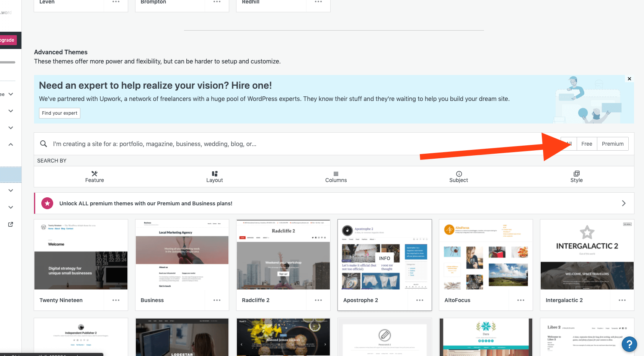644x356 pixels.
Task: Click the premium star icon
Action: pos(47,203)
